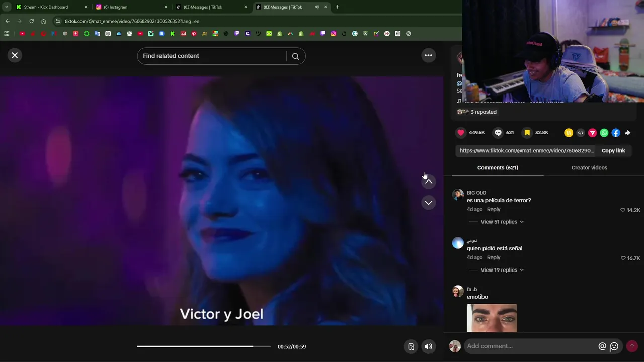Reload the page
Viewport: 644px width, 362px height.
(31, 21)
